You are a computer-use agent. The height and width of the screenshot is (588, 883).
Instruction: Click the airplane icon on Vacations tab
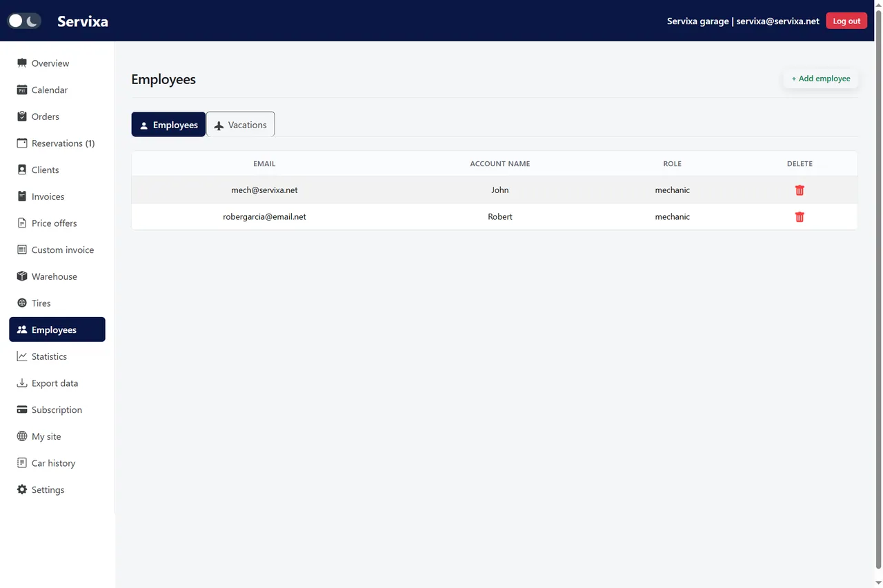click(x=219, y=125)
